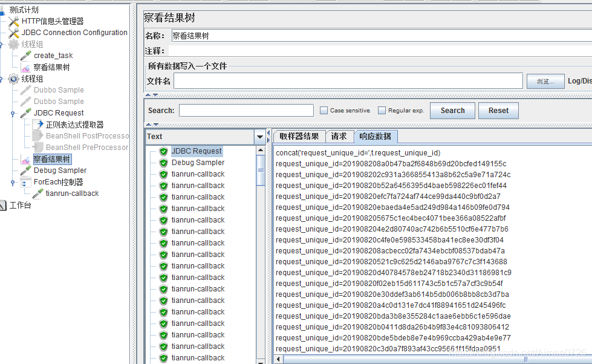Switch to the 响应数据 tab

pos(376,136)
